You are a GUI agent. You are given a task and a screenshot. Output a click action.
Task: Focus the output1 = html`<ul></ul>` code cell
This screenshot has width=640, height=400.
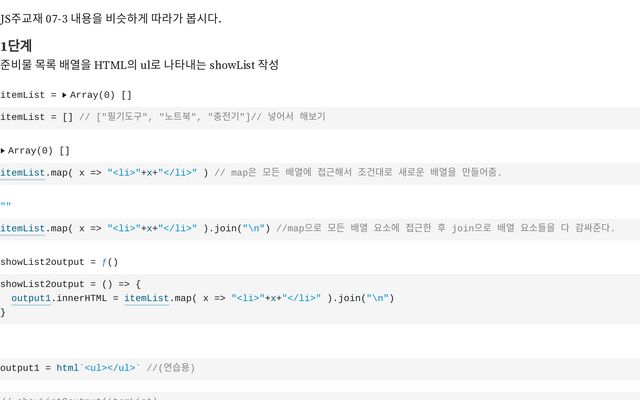(x=320, y=369)
